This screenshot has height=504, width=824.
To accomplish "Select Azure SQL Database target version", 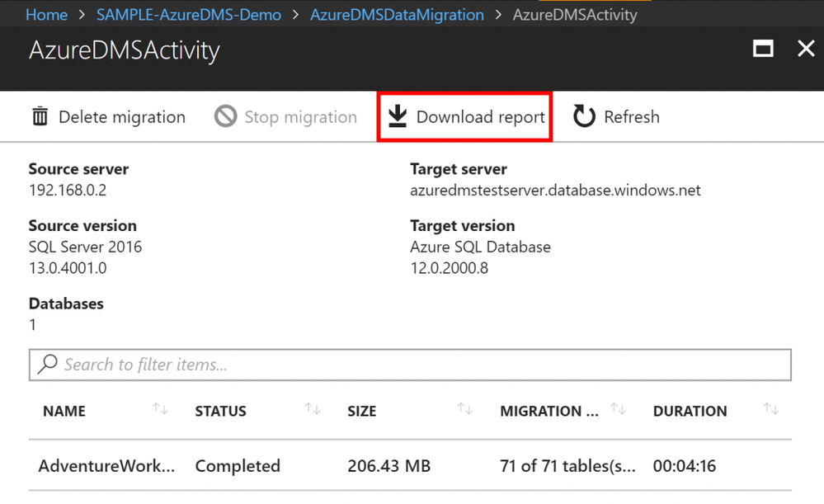I will 480,247.
